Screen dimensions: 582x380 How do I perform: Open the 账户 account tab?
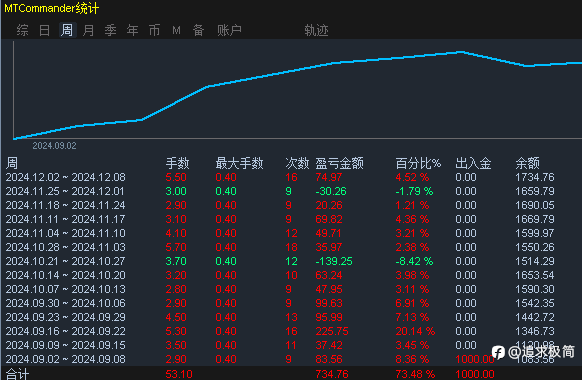pos(229,30)
